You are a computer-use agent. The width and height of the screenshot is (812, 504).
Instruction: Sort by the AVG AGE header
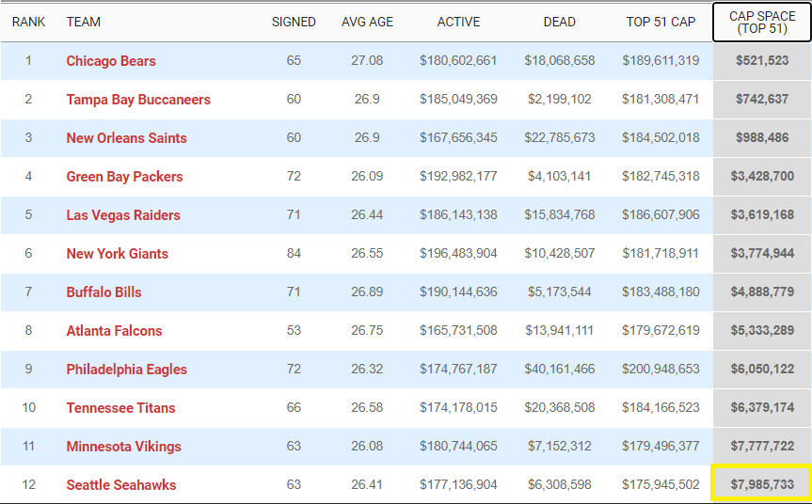point(367,22)
